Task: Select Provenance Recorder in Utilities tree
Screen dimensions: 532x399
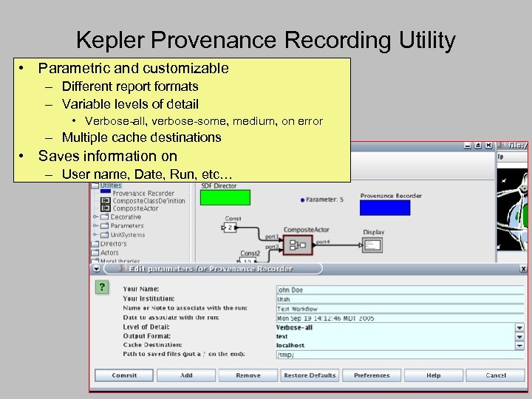Action: point(143,193)
